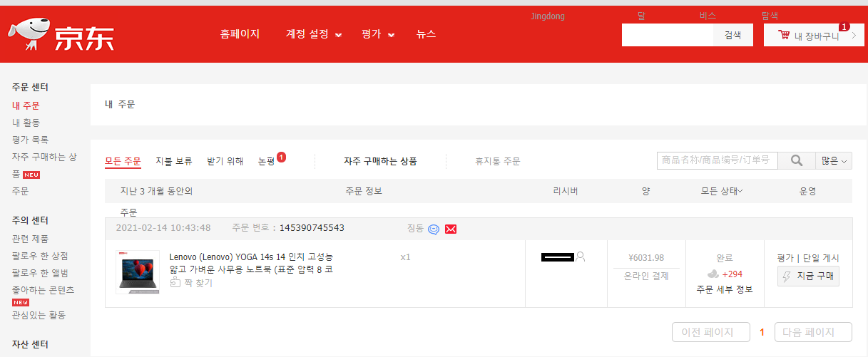This screenshot has height=357, width=868.
Task: Click the thumbs-up icon beside 짝 찾기
Action: tap(175, 283)
